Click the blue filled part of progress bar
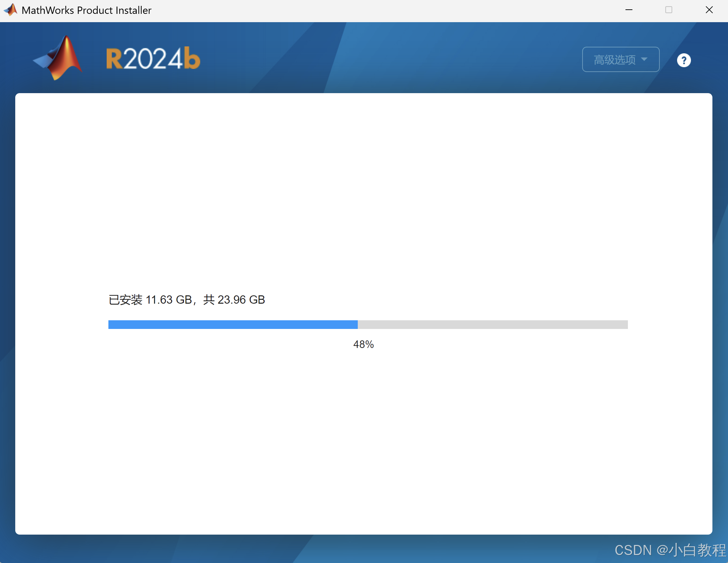 pos(233,324)
